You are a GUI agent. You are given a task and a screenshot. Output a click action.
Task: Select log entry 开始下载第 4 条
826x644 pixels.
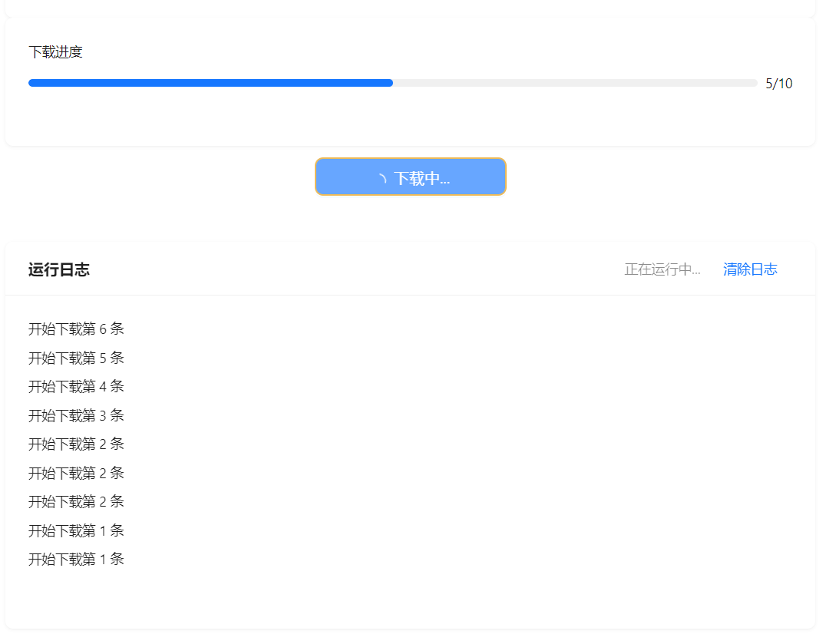pos(76,387)
